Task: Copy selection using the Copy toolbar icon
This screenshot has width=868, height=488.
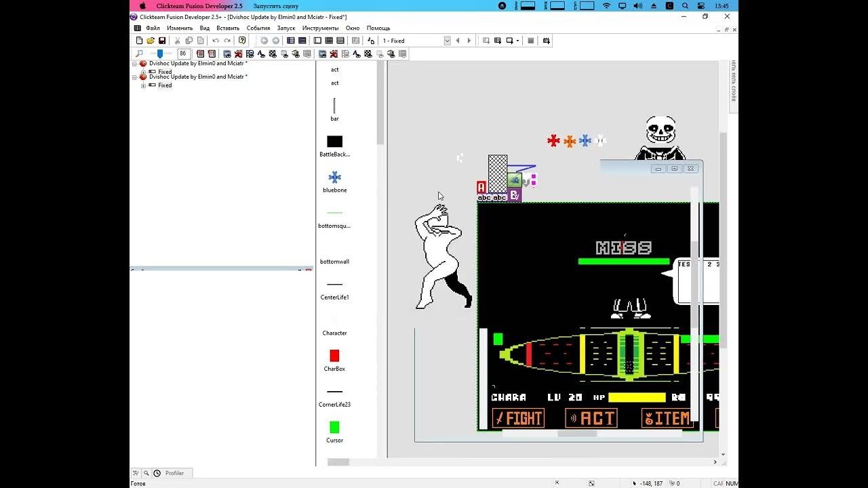Action: tap(189, 41)
